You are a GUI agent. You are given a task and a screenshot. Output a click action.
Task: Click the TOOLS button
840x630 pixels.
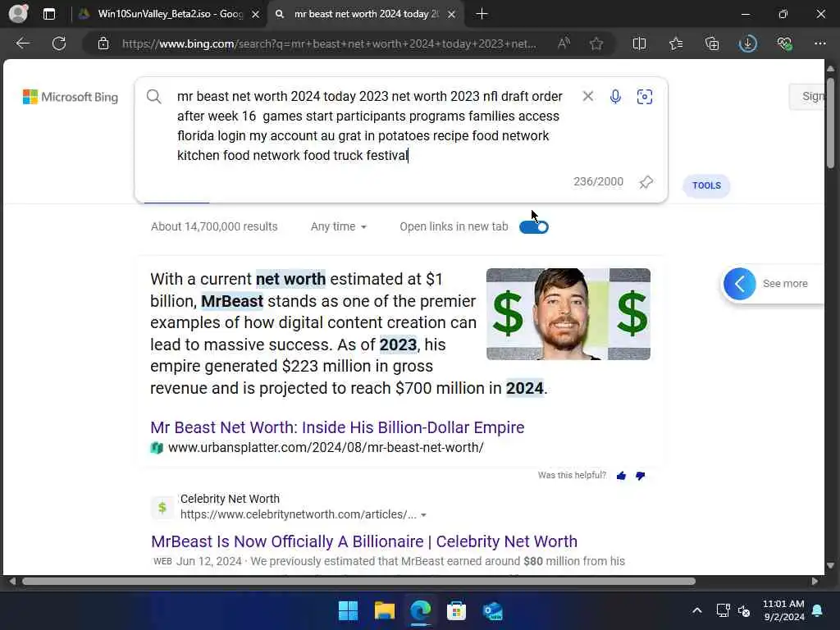click(x=706, y=185)
